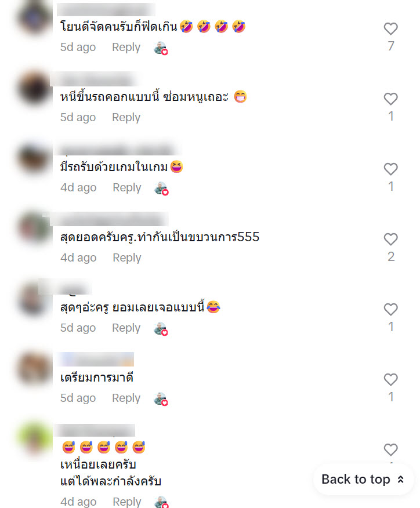Image resolution: width=420 pixels, height=508 pixels.
Task: Open the green avatar of the last commenter
Action: 34,438
